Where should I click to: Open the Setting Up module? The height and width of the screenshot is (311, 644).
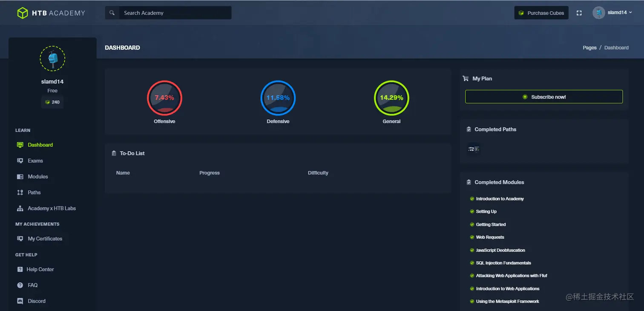486,211
